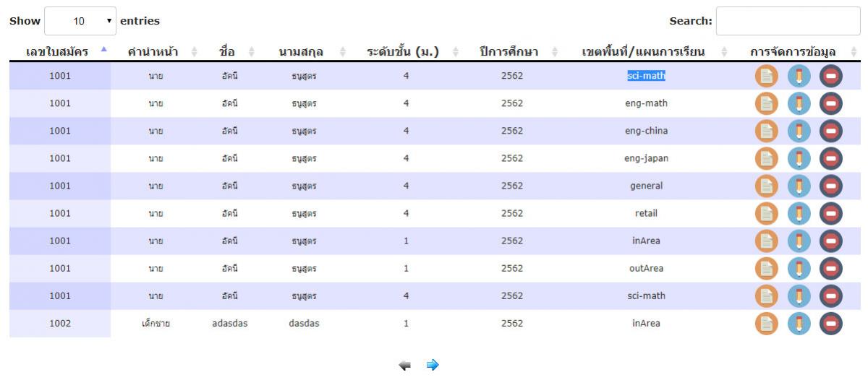Click the general plan cell

point(647,186)
